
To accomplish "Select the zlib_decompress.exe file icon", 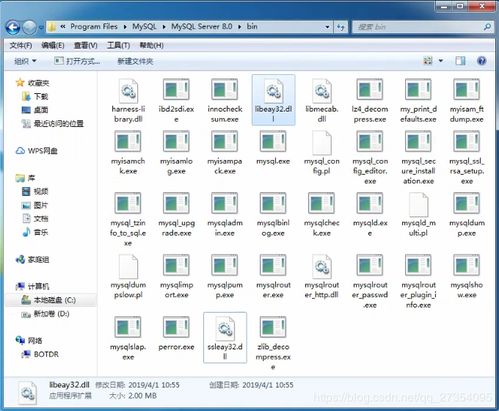I will (273, 327).
